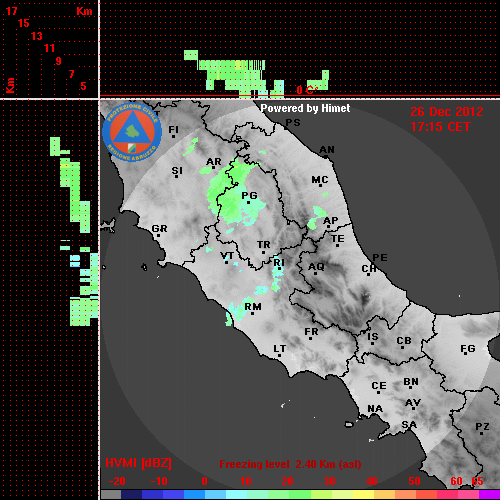
Task: Click the LT city label
Action: tap(279, 349)
